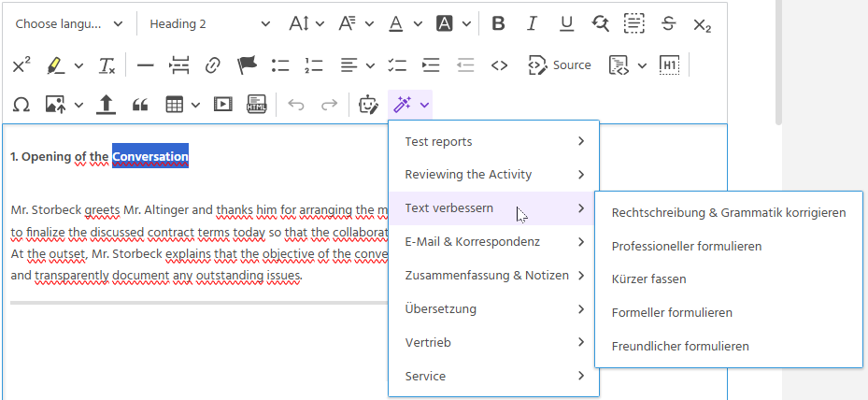Open the Reviewing the Activity submenu
This screenshot has height=400, width=868.
[493, 175]
